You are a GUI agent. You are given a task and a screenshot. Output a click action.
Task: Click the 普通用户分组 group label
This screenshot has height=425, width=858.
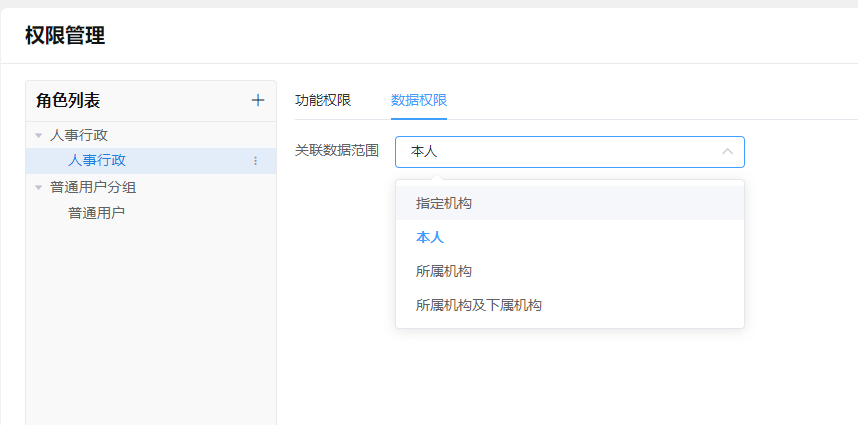(93, 187)
